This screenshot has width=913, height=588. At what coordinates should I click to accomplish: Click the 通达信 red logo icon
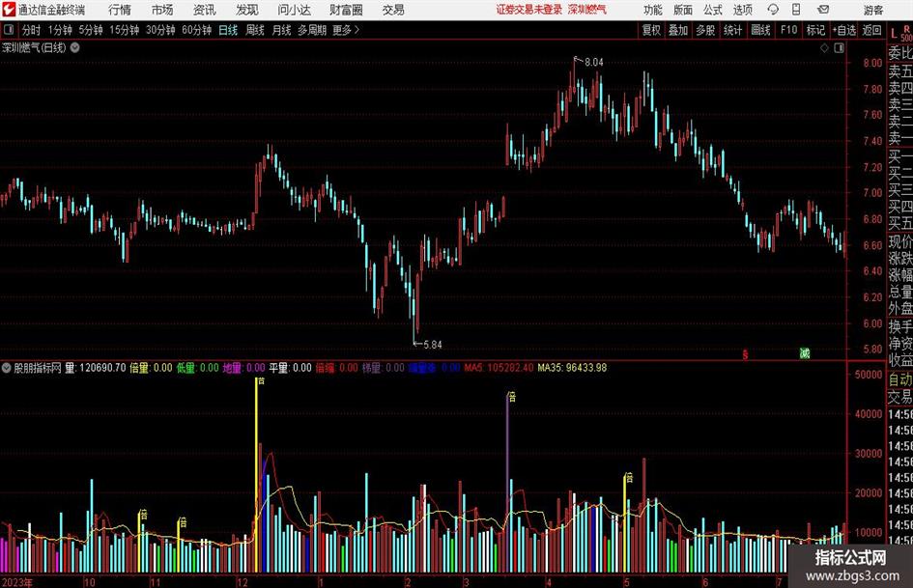9,10
